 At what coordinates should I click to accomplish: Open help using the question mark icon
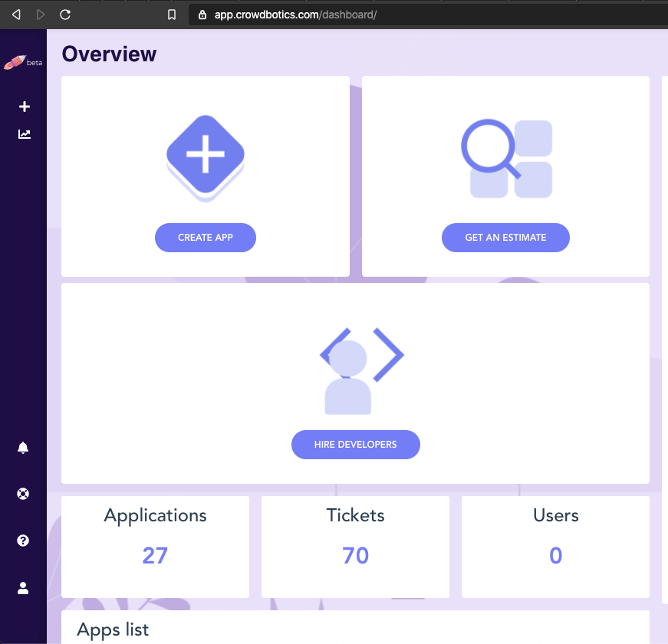click(22, 540)
